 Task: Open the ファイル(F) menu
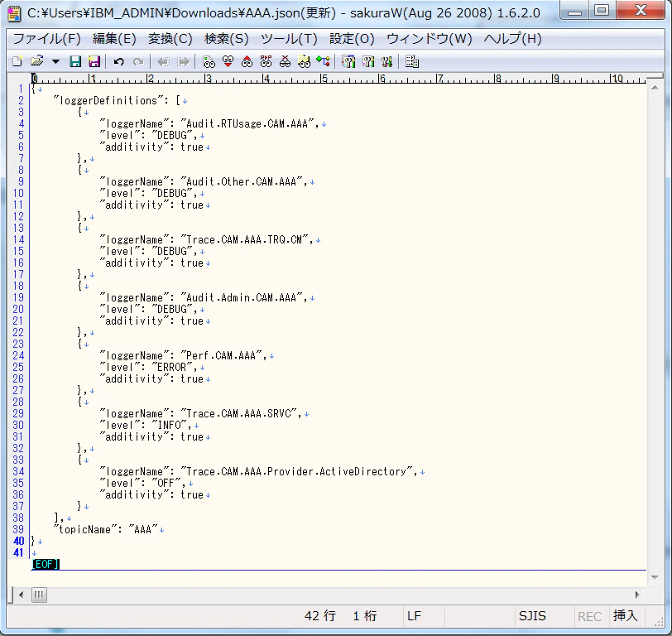coord(47,39)
